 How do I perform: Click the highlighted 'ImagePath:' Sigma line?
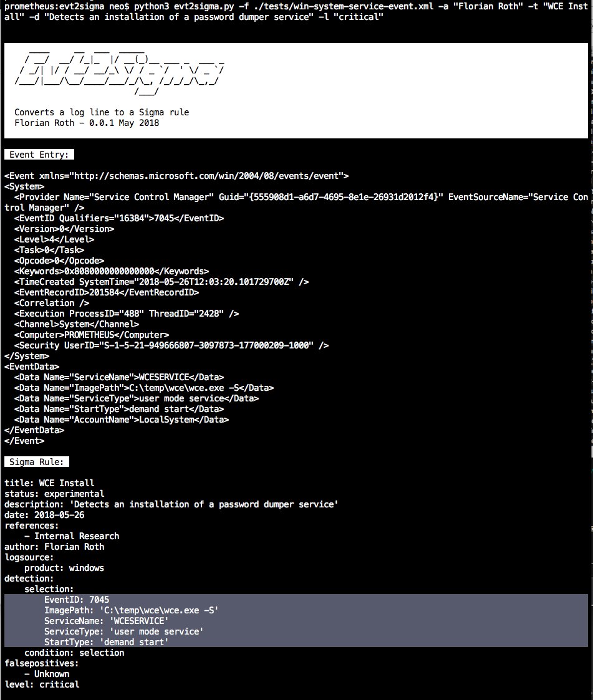132,610
